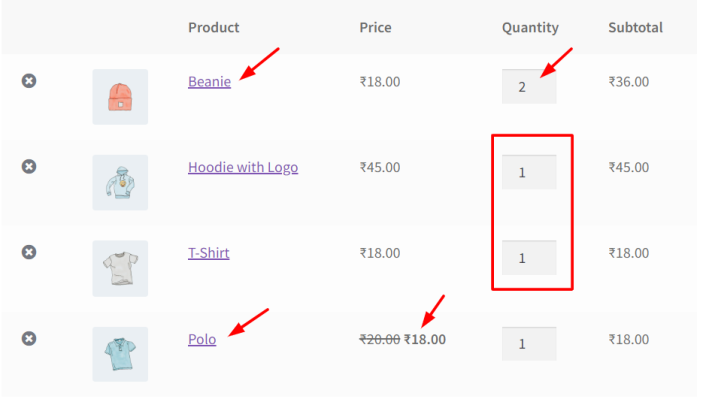This screenshot has width=703, height=405.
Task: Select the T-Shirt product thumbnail
Action: tap(120, 268)
